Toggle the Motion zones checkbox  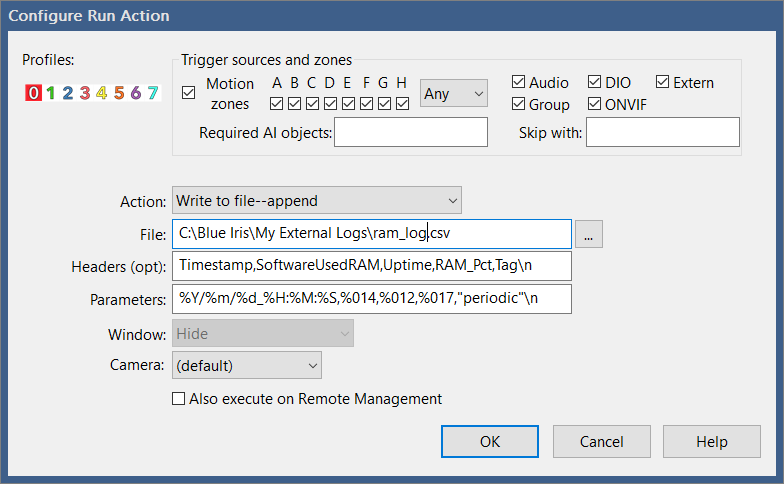click(188, 92)
